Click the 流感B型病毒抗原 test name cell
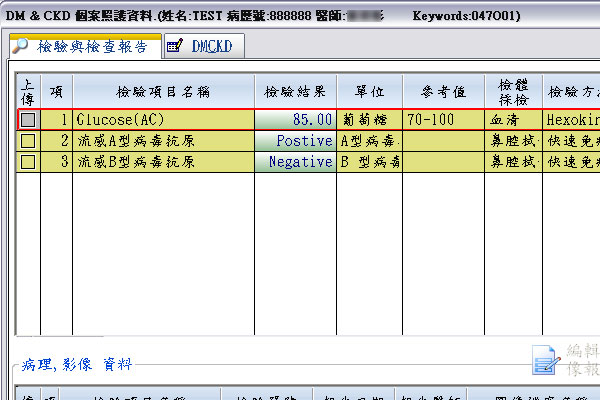This screenshot has height=400, width=600. (162, 161)
